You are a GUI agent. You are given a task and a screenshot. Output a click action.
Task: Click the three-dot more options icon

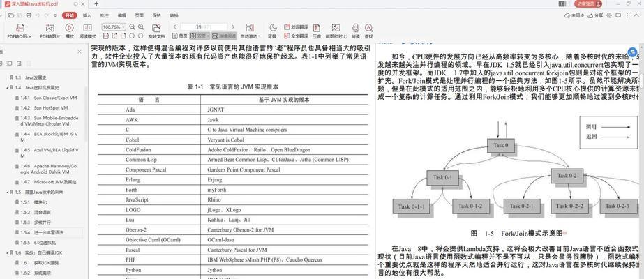[627, 15]
